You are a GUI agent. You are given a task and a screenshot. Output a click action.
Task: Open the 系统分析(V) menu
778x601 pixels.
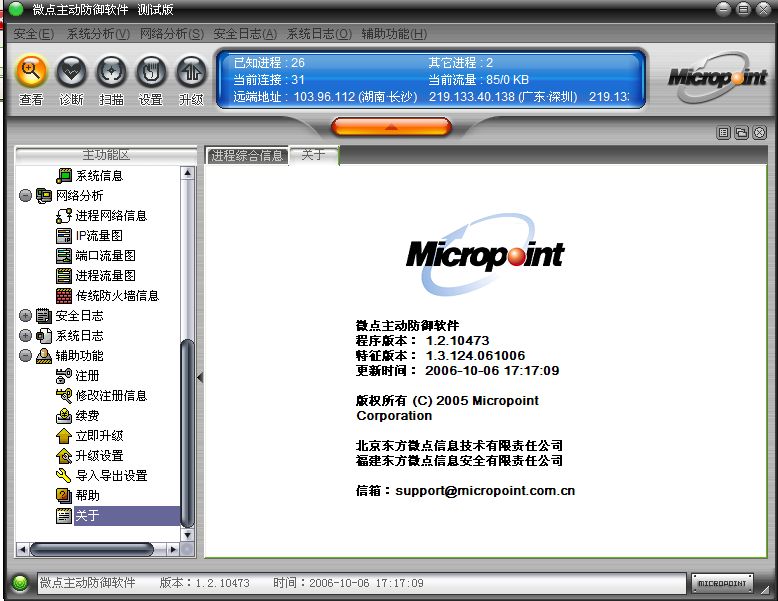(98, 34)
